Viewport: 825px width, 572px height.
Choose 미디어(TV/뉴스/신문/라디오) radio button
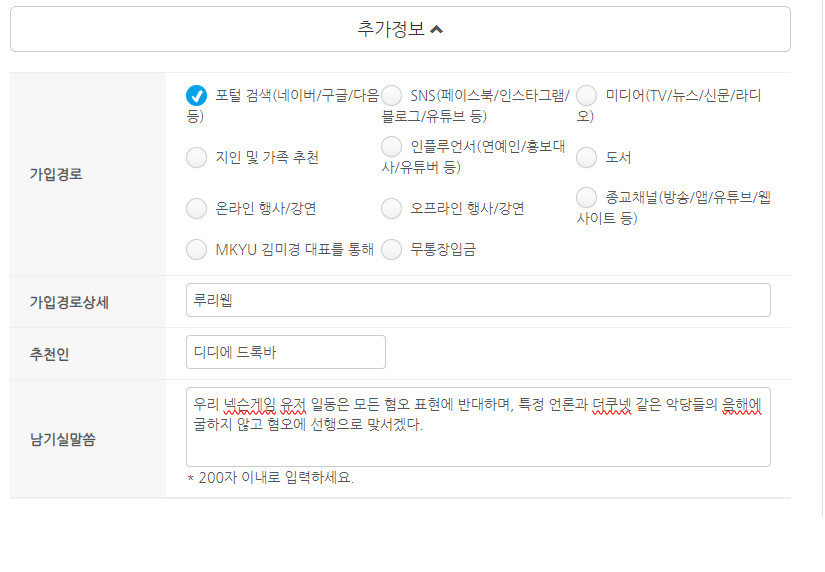coord(587,96)
